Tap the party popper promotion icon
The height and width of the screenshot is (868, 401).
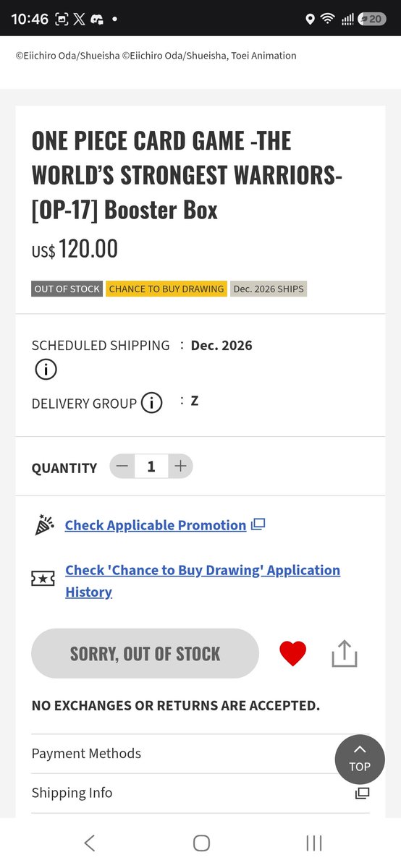[x=45, y=524]
